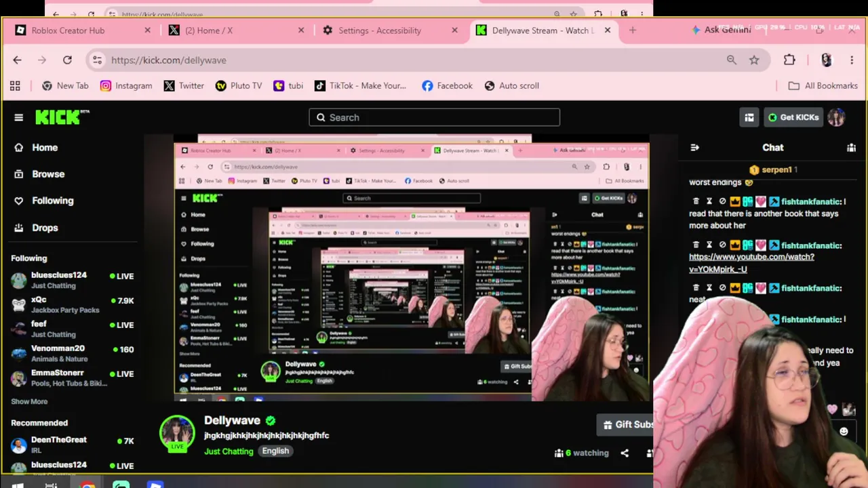Expand the Following list with Show More
The height and width of the screenshot is (488, 868).
pyautogui.click(x=29, y=401)
